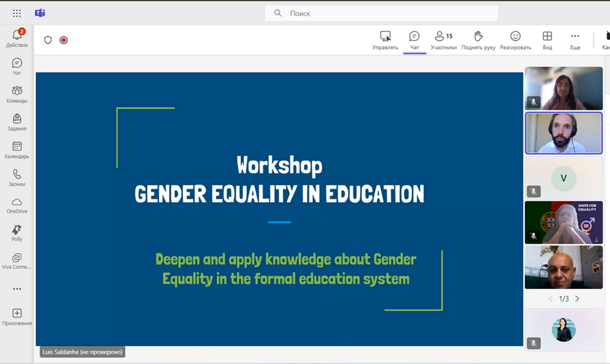The image size is (610, 364).
Task: Open OneDrive from the sidebar
Action: 17,205
